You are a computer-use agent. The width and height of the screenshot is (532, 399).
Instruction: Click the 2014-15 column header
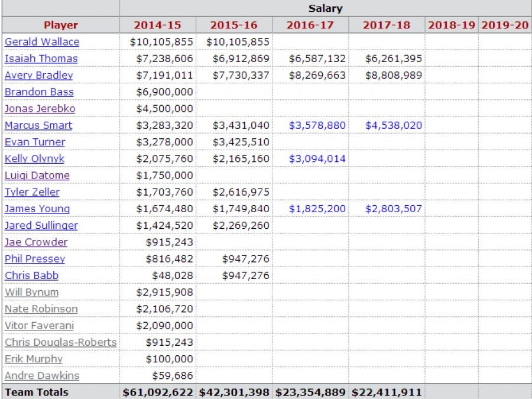(157, 25)
